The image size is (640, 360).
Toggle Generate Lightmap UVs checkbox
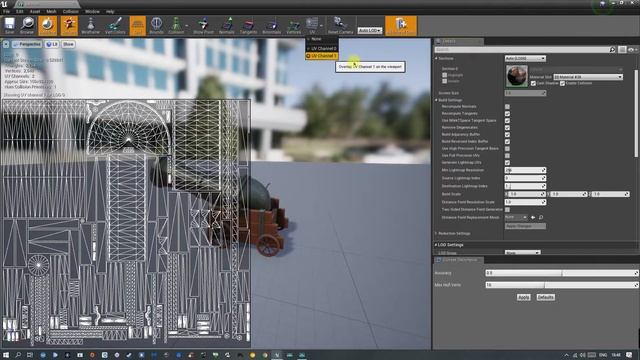(507, 162)
